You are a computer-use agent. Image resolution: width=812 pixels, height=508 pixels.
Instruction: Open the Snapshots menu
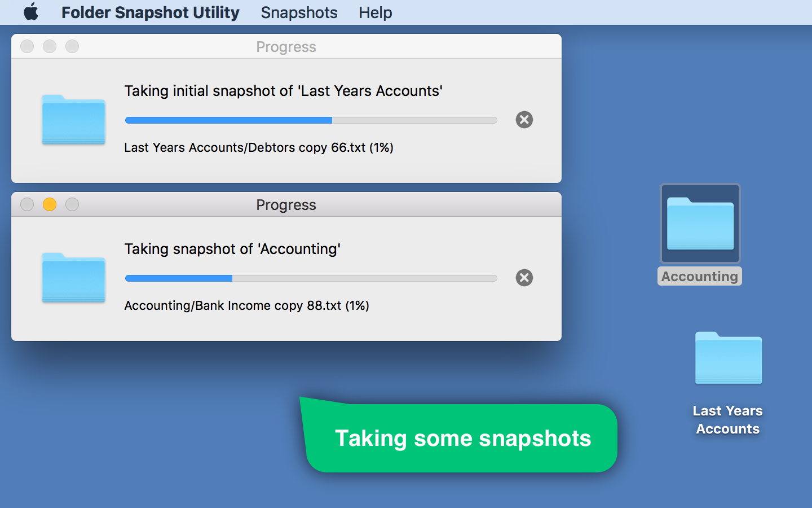point(299,12)
